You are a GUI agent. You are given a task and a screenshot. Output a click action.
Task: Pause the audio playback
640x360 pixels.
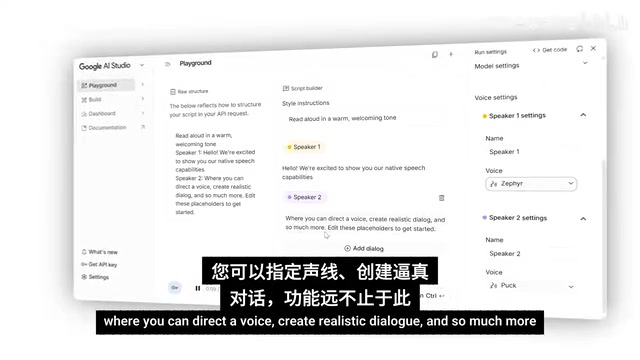coord(198,289)
